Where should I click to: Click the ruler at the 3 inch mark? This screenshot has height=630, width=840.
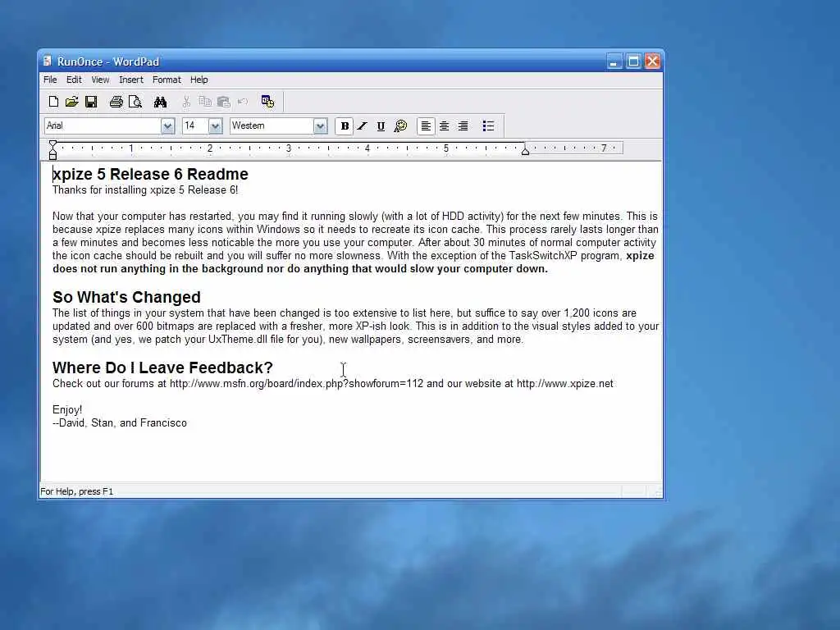pos(289,148)
